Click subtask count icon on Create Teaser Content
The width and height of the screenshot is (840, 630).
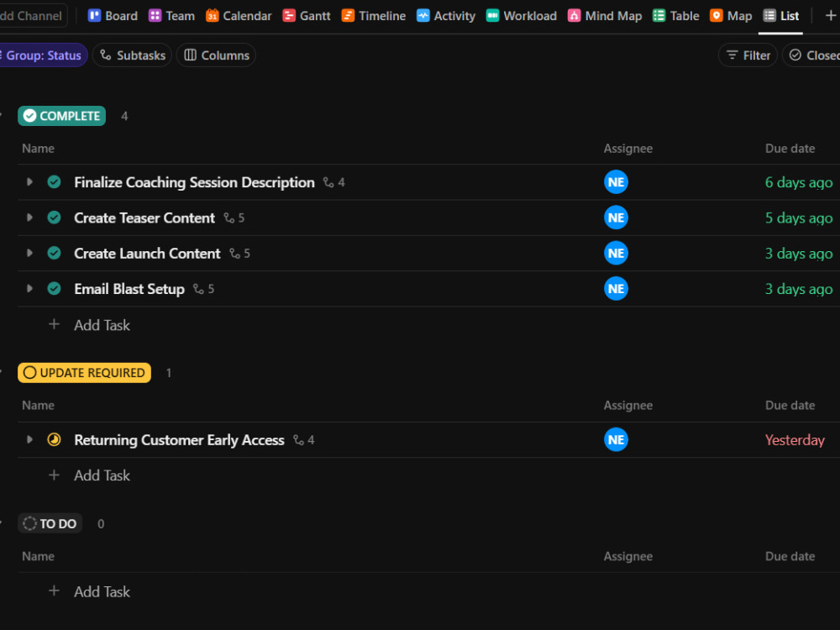pos(234,218)
